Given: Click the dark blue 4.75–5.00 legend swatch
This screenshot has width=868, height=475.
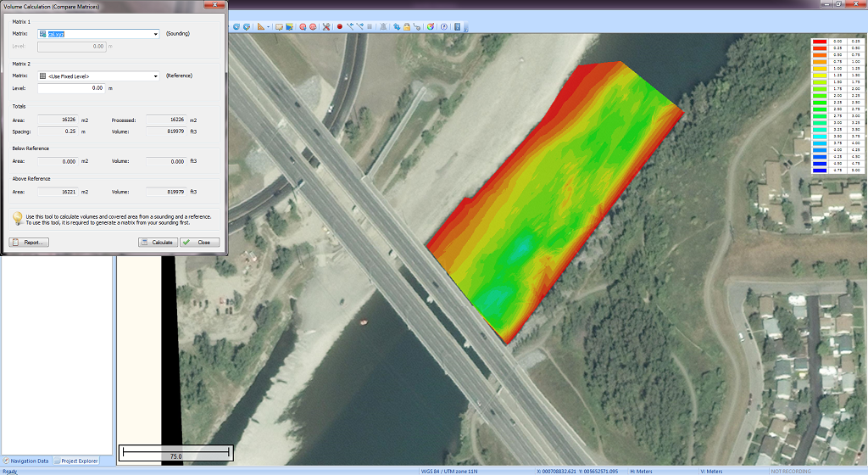Looking at the screenshot, I should coord(820,170).
